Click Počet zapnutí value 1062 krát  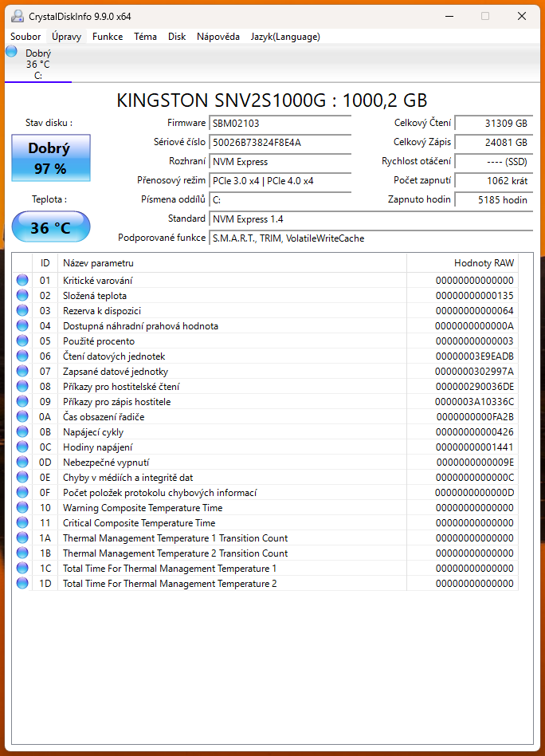(494, 181)
